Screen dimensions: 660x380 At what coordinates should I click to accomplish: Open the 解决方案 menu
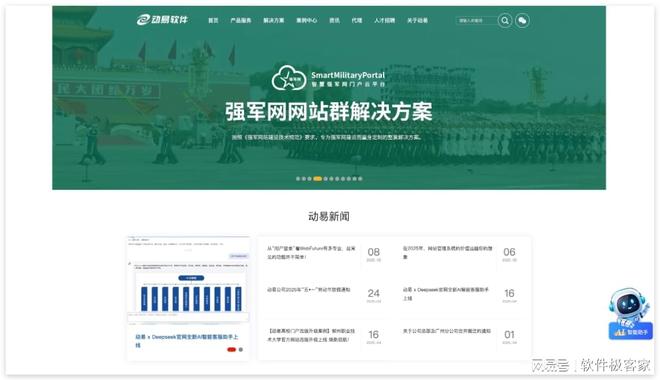coord(274,20)
